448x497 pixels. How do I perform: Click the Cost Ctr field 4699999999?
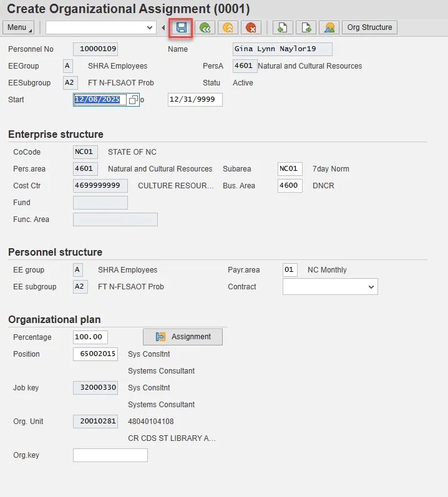click(x=100, y=186)
